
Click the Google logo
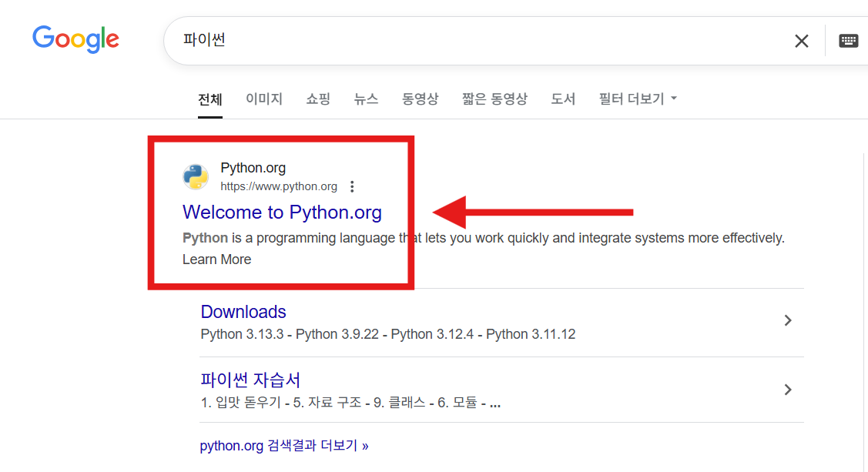(75, 38)
